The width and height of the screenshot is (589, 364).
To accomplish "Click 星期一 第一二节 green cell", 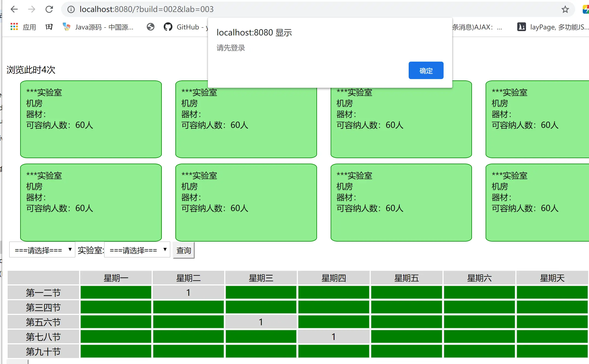I will [x=116, y=292].
